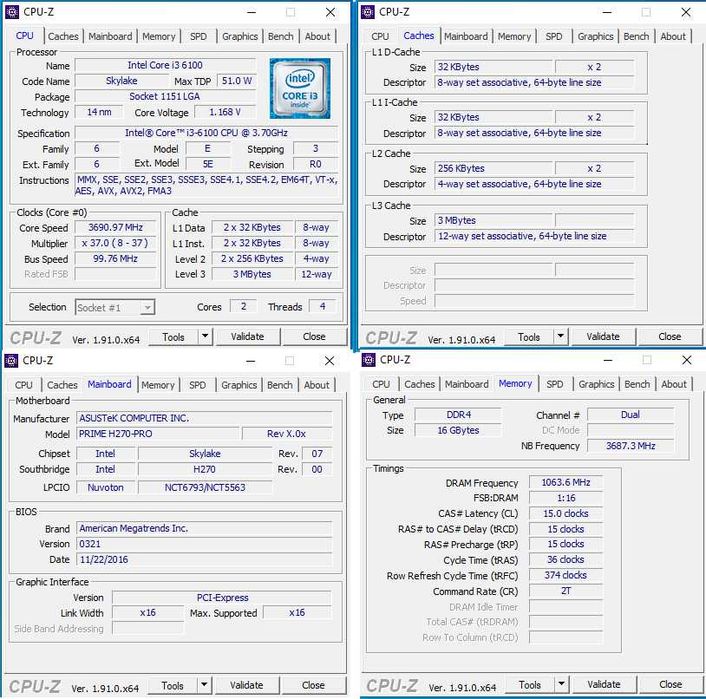
Task: Select the Bench tab in Mainboard window
Action: pos(280,385)
